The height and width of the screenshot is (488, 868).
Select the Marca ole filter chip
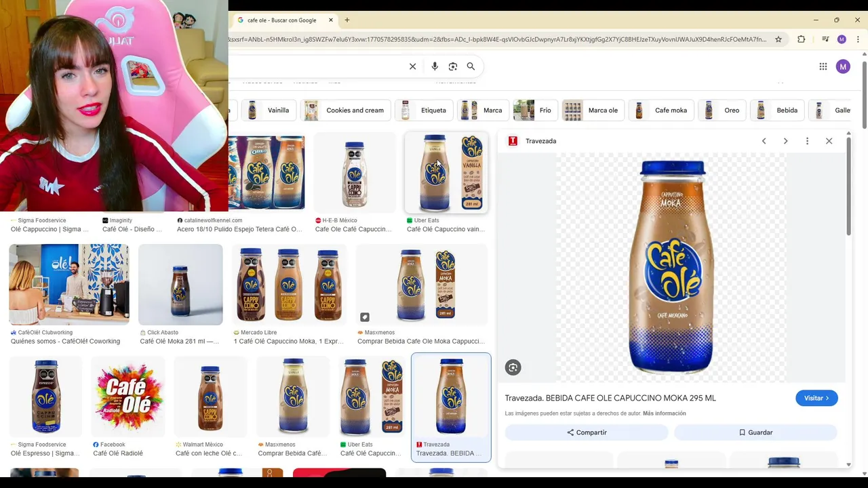pyautogui.click(x=593, y=110)
